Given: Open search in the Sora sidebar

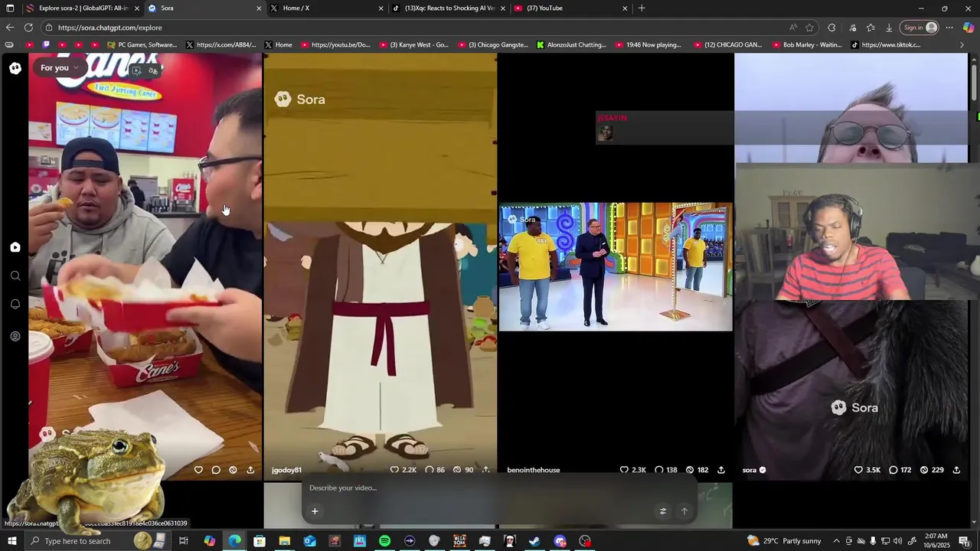Looking at the screenshot, I should pos(15,276).
